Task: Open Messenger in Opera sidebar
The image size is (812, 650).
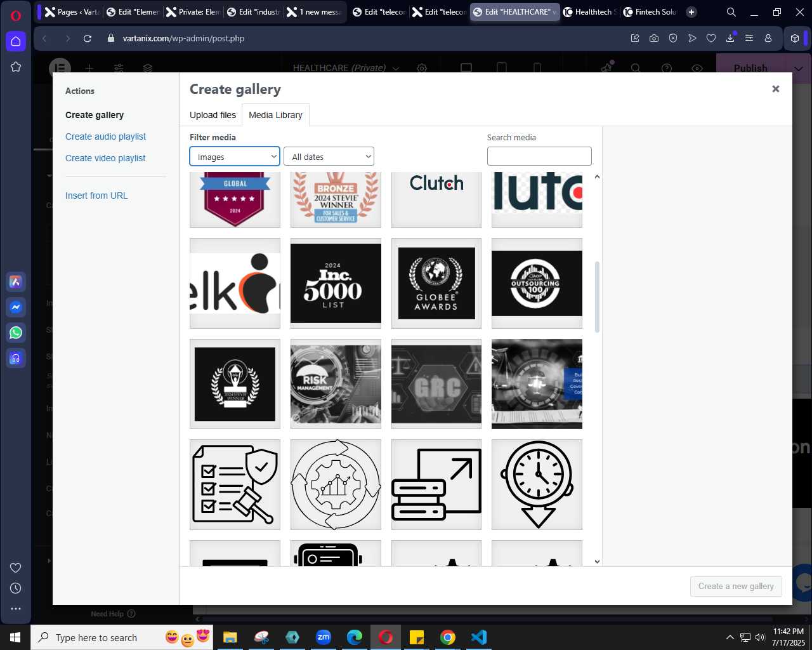Action: click(16, 307)
